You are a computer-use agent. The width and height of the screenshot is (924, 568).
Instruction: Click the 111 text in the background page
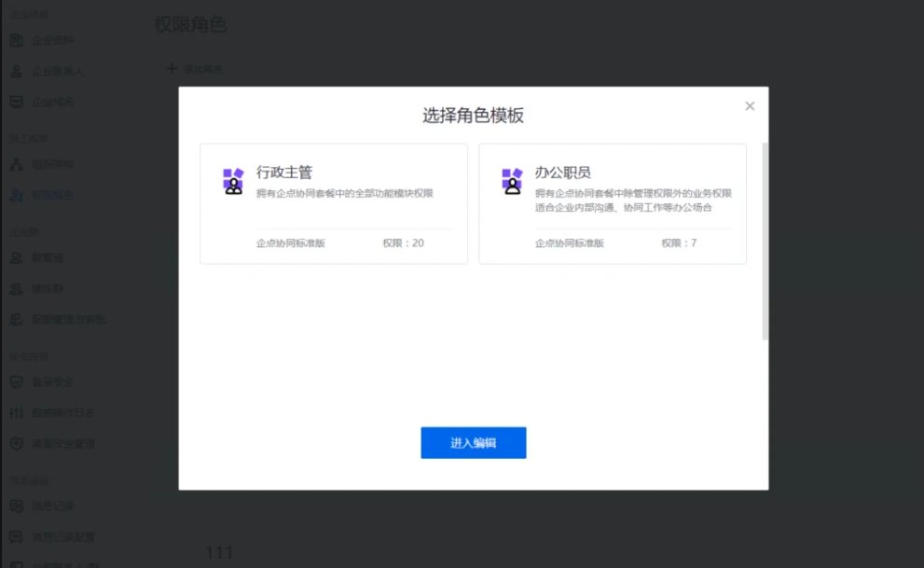(219, 552)
